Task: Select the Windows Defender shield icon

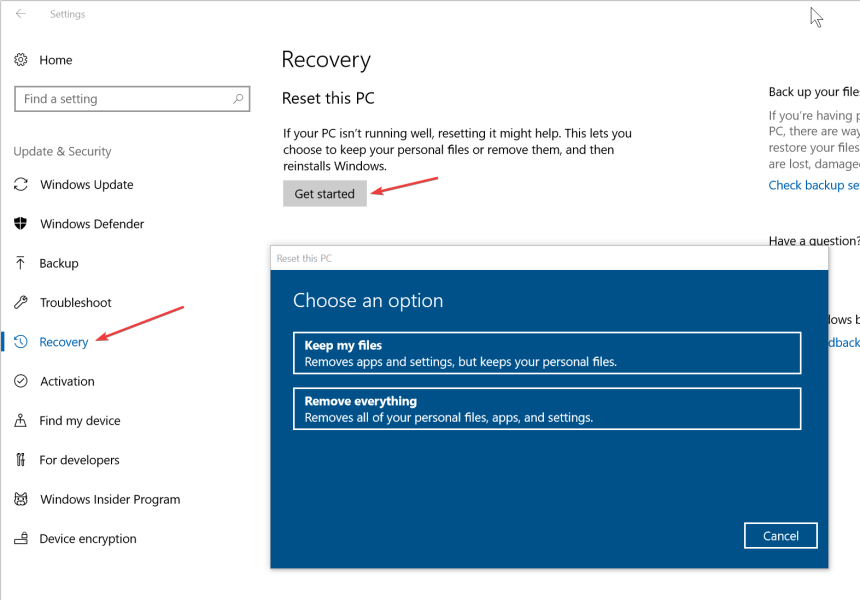Action: coord(22,223)
